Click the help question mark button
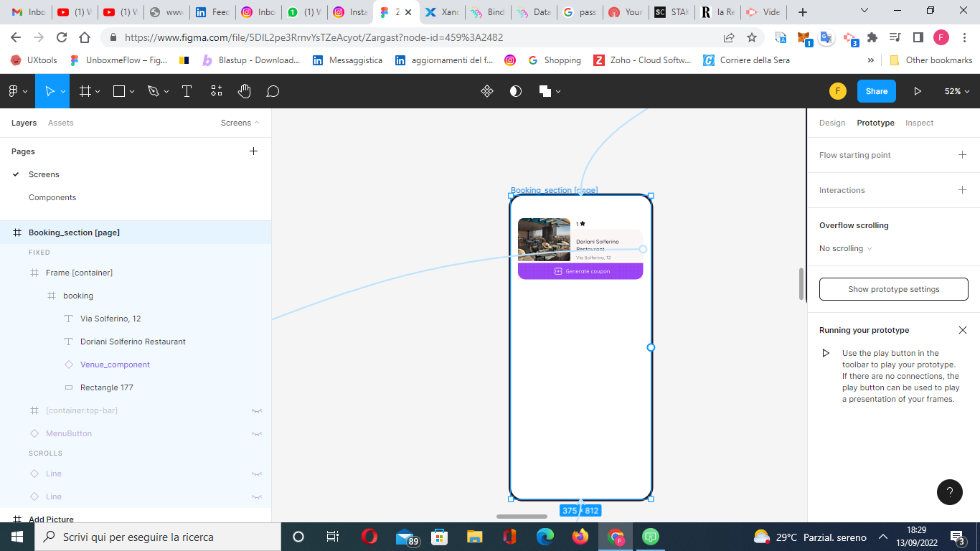This screenshot has height=551, width=980. coord(949,492)
